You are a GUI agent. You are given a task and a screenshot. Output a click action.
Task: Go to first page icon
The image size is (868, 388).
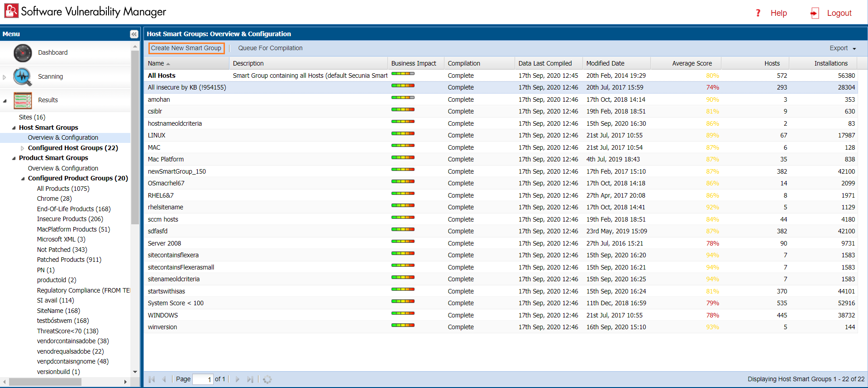[152, 379]
